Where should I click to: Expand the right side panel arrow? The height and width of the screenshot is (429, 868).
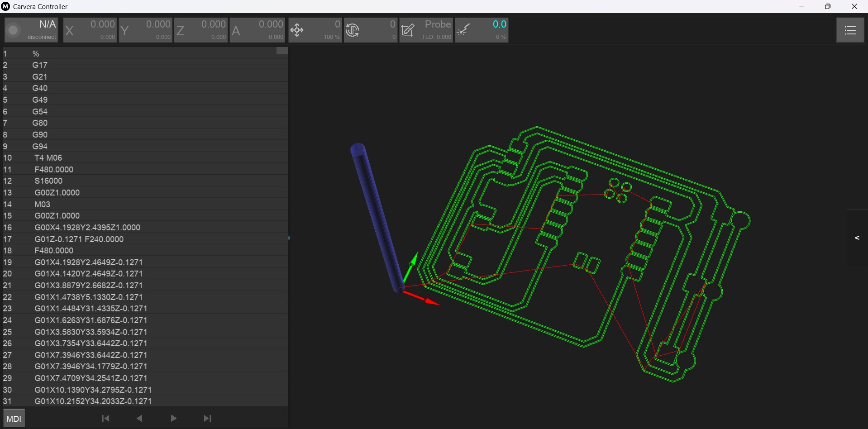coord(857,238)
